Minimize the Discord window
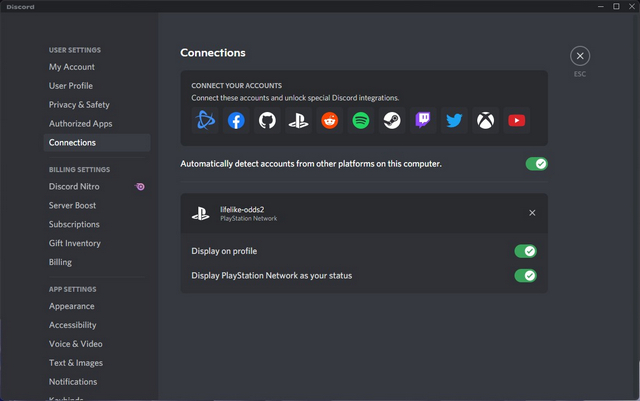The image size is (640, 401). point(601,7)
